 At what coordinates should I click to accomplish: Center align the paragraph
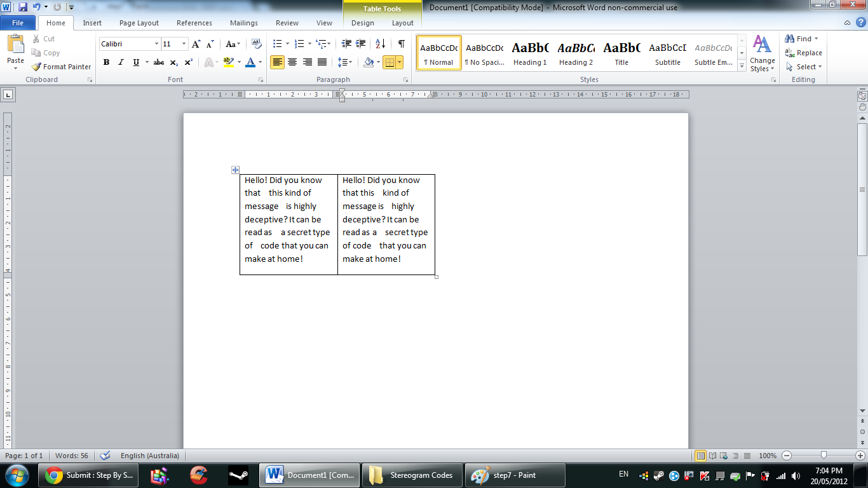pyautogui.click(x=292, y=62)
